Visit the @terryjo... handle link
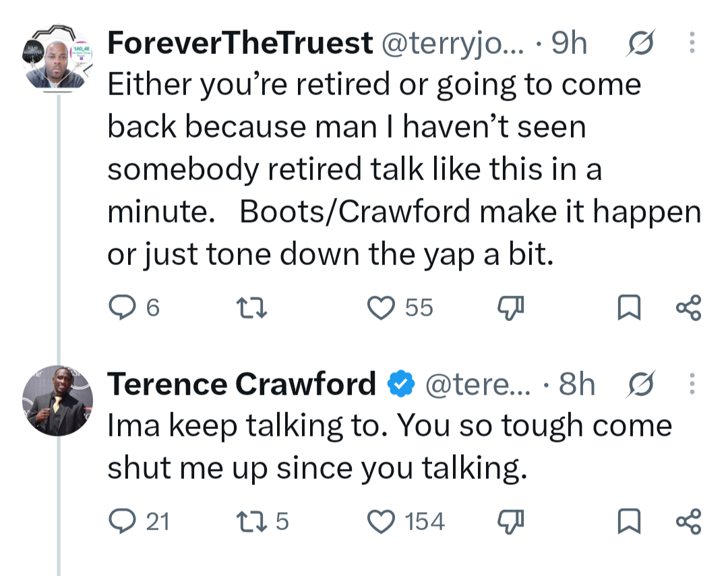The image size is (728, 576). pos(453,43)
